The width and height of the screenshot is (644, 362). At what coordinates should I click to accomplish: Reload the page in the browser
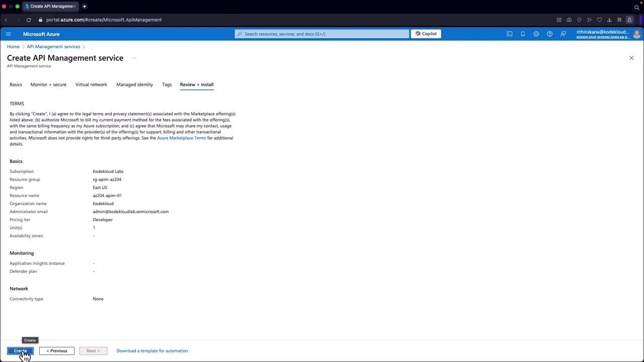(x=29, y=20)
